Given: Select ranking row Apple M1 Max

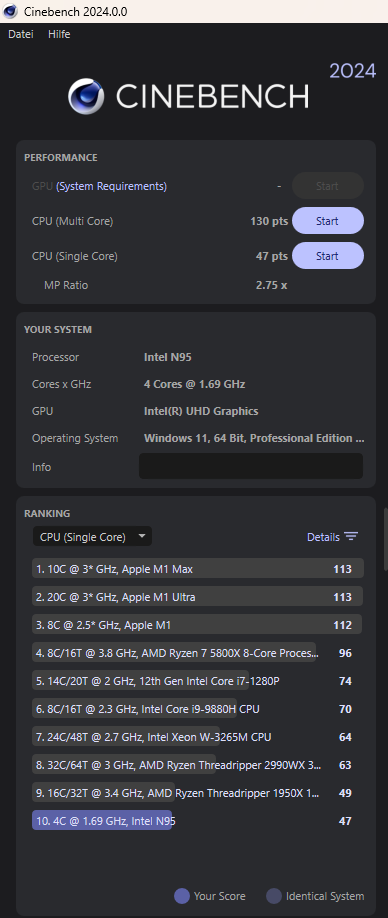Looking at the screenshot, I should 198,568.
